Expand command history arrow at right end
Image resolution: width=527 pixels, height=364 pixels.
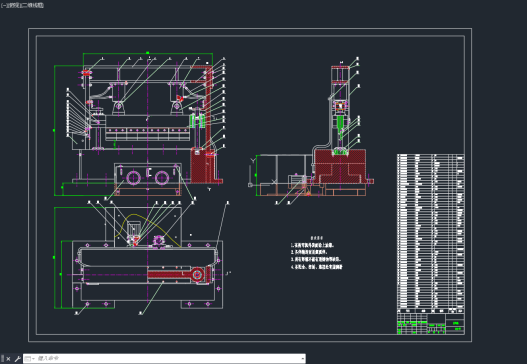coord(302,359)
